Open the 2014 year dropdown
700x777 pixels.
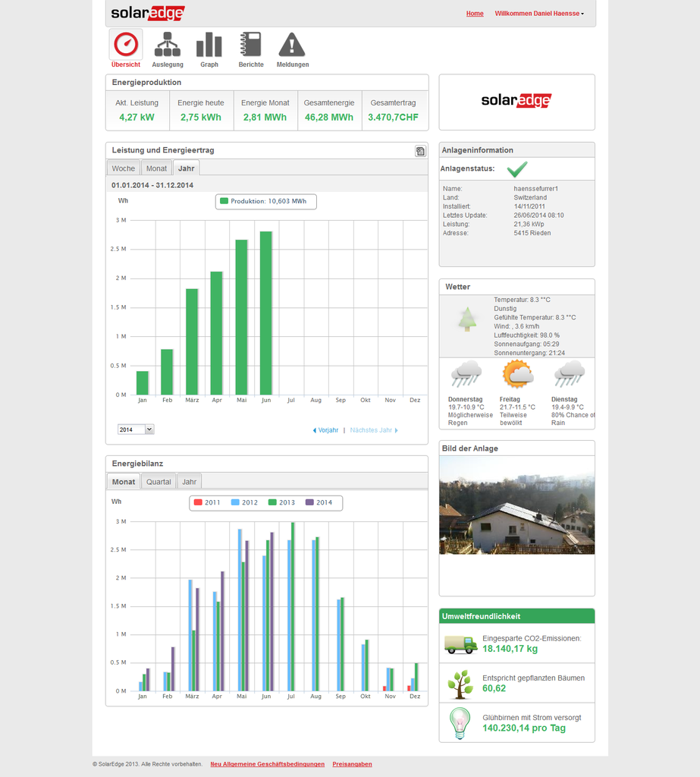tap(136, 429)
